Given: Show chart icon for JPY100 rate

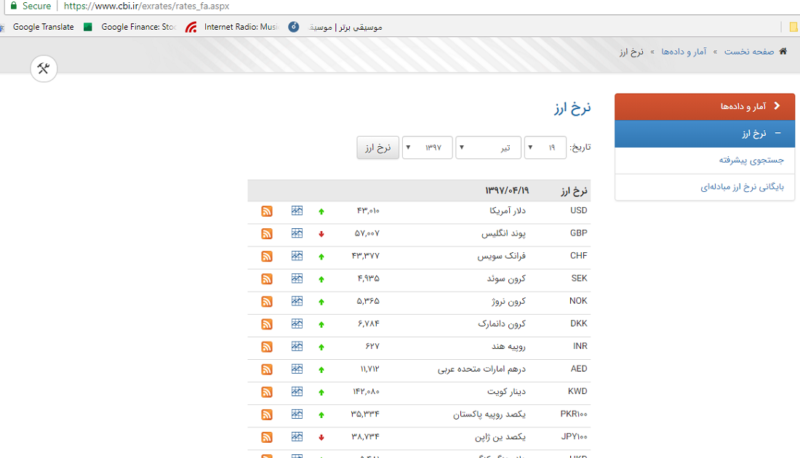Looking at the screenshot, I should point(297,437).
